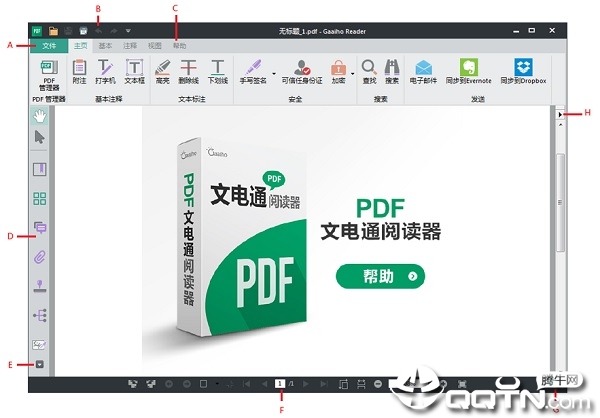The width and height of the screenshot is (600, 418).
Task: Click 同步到Dropbox sync icon
Action: [523, 72]
